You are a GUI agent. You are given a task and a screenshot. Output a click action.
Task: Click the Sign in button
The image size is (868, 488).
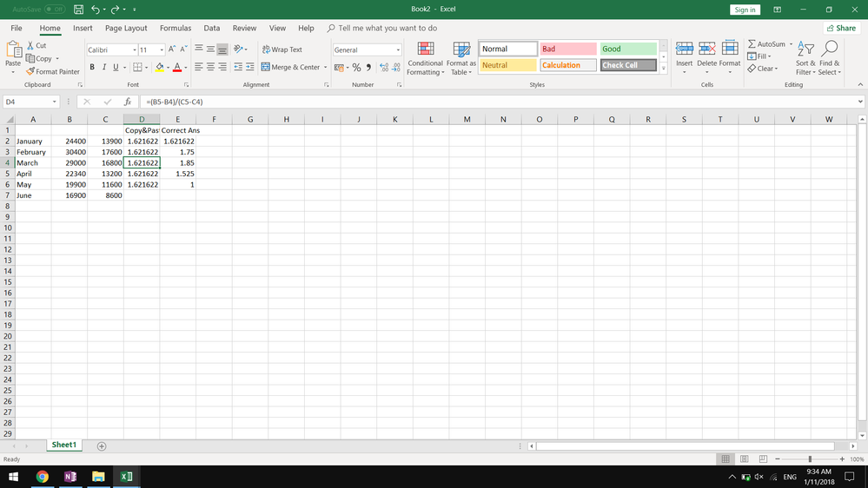[745, 10]
